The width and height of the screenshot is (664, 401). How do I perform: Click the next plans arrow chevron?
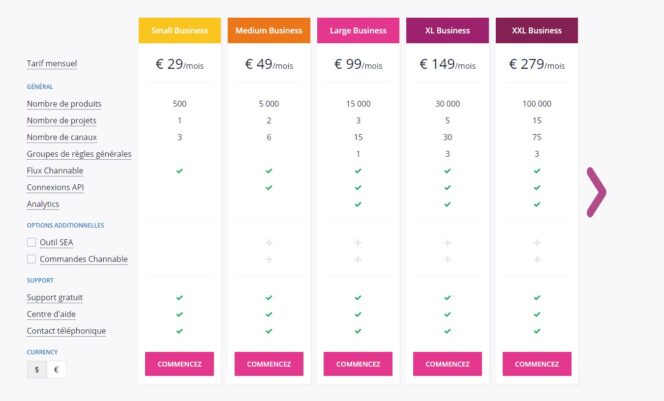click(x=596, y=192)
